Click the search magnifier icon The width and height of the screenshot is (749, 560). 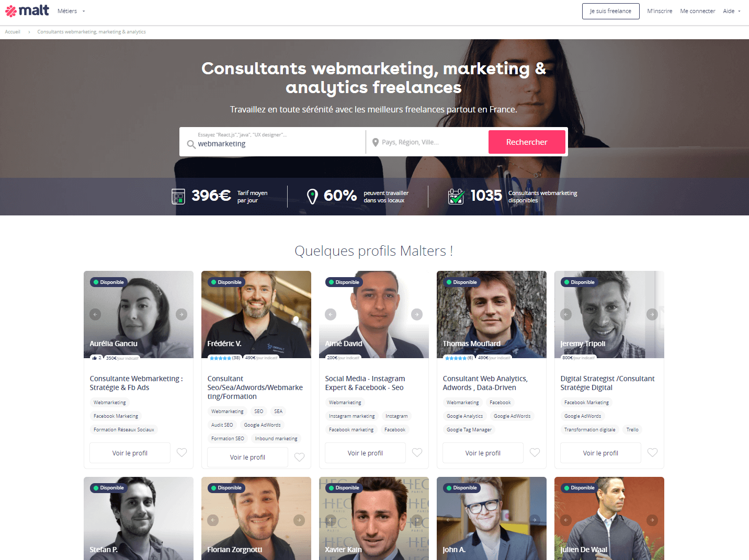click(x=191, y=144)
